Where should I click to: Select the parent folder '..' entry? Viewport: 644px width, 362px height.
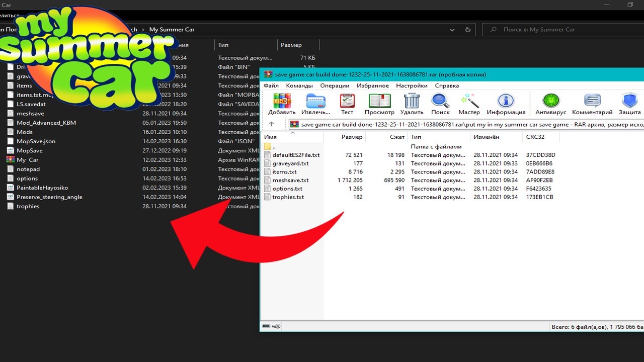(267, 146)
